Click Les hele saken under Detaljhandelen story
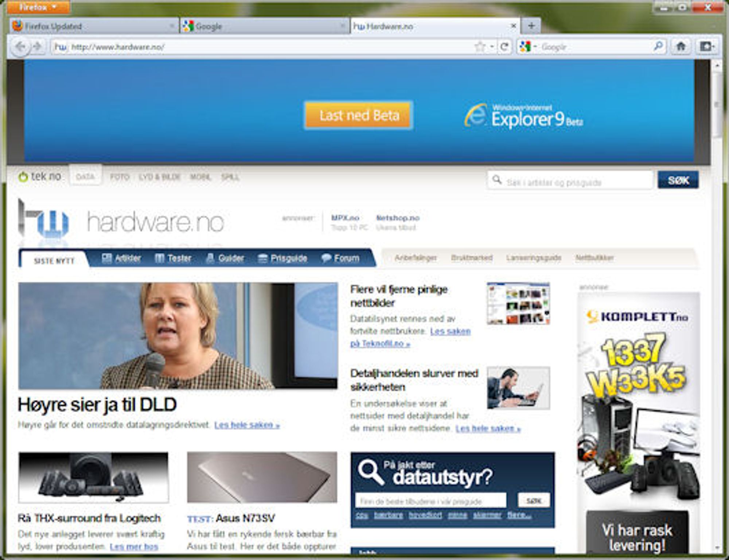The image size is (729, 560). (488, 428)
